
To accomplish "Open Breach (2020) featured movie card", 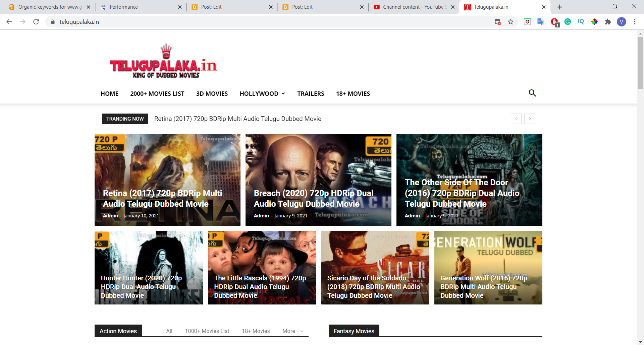I will (x=318, y=180).
